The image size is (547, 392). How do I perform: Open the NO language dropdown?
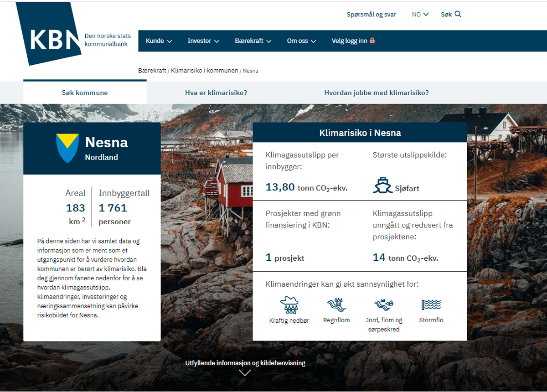click(420, 15)
